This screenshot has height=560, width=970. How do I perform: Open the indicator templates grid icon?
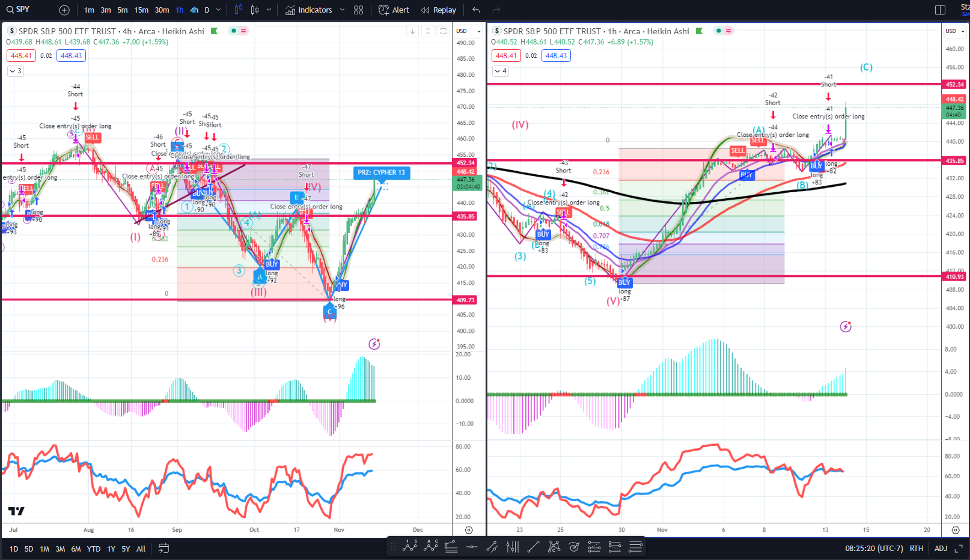359,10
